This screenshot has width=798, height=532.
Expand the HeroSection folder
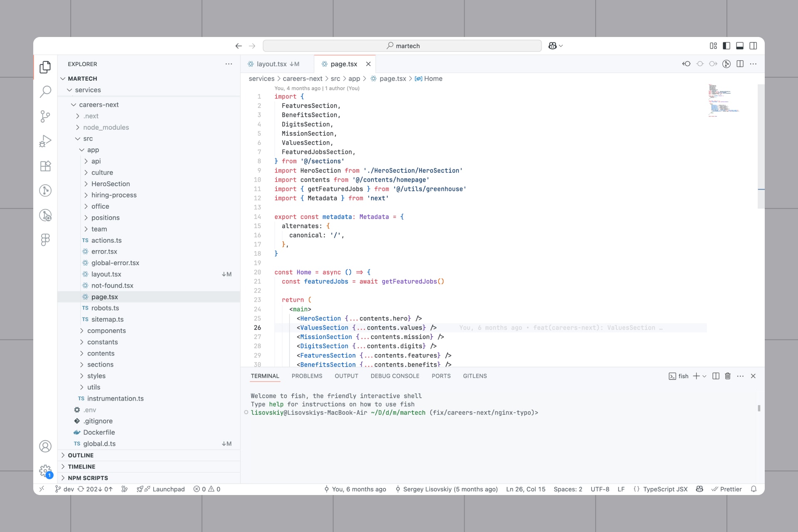149,184
